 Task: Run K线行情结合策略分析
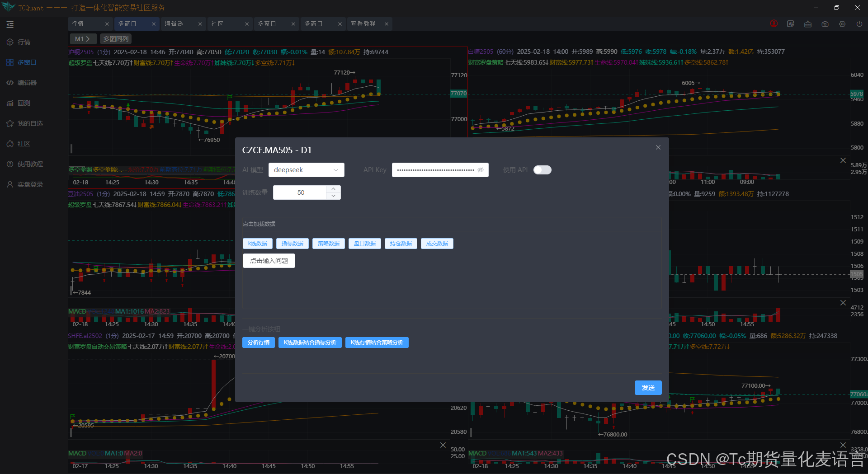(x=377, y=343)
